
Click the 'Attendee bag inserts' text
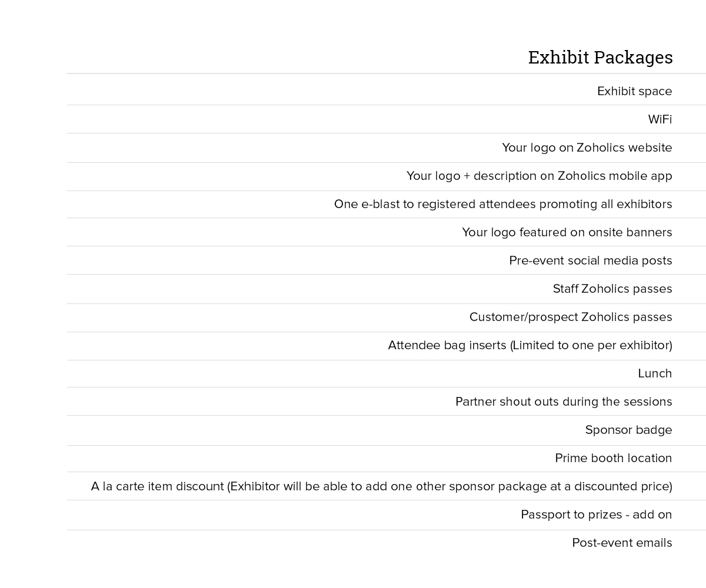[447, 345]
